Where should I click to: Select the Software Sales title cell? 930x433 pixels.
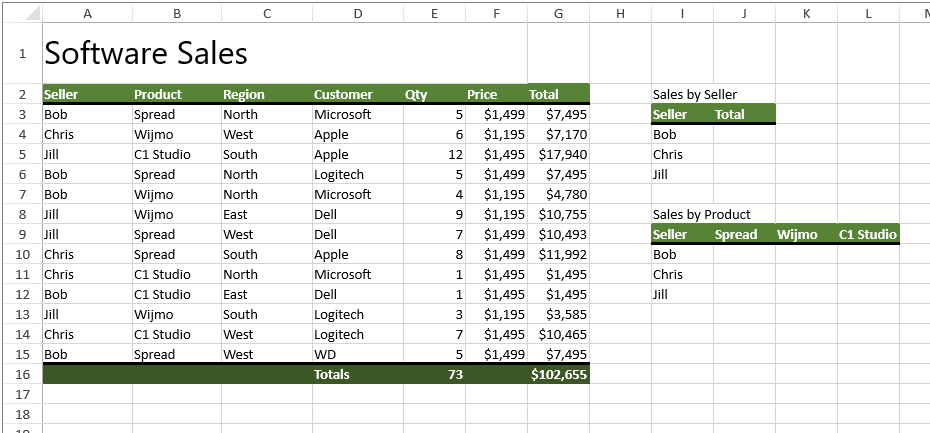click(x=146, y=53)
